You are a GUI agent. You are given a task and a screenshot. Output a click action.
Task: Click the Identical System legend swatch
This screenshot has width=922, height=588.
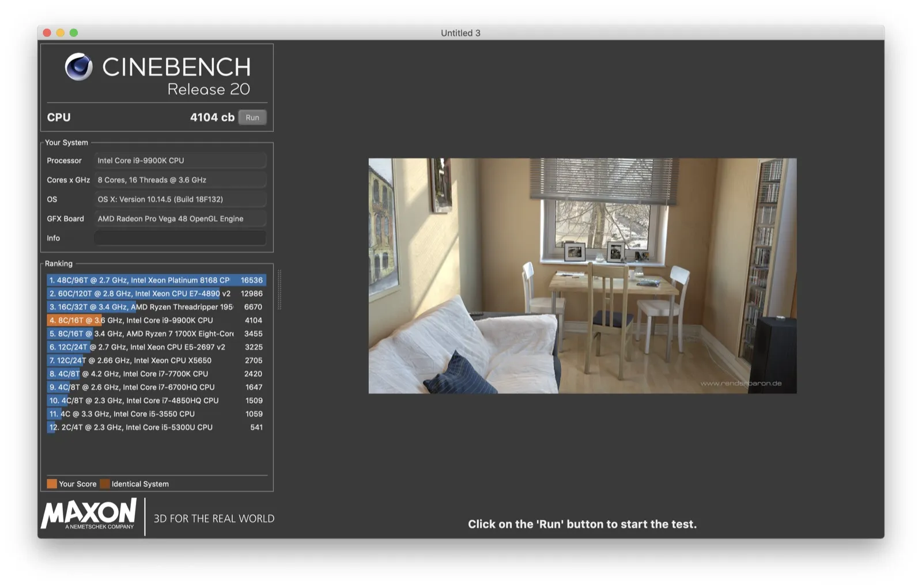[x=105, y=484]
